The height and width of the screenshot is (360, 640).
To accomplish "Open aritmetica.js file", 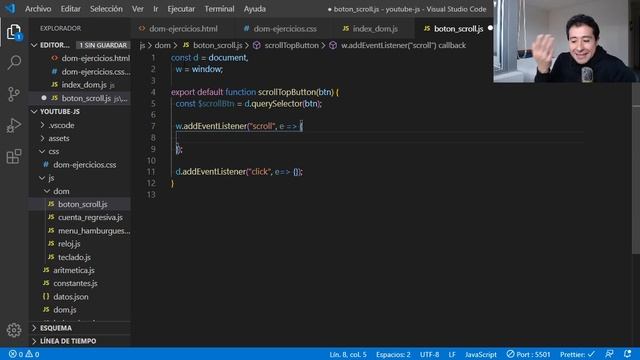I will point(80,270).
